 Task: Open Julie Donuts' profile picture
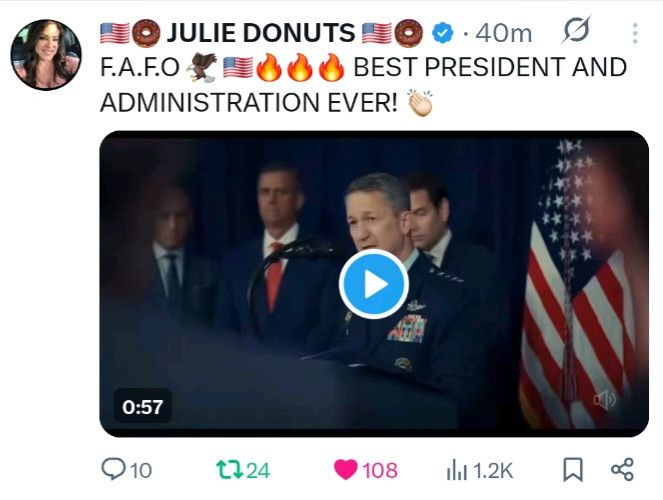pos(46,53)
